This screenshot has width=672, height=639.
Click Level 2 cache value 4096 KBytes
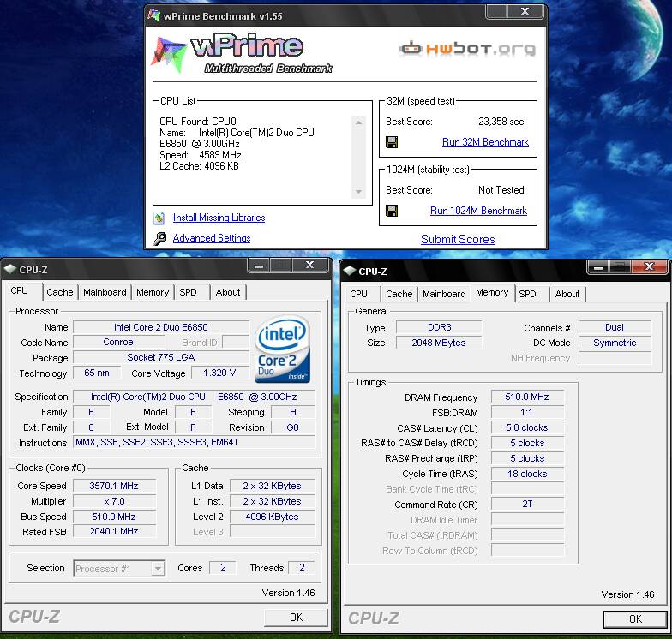pos(273,517)
